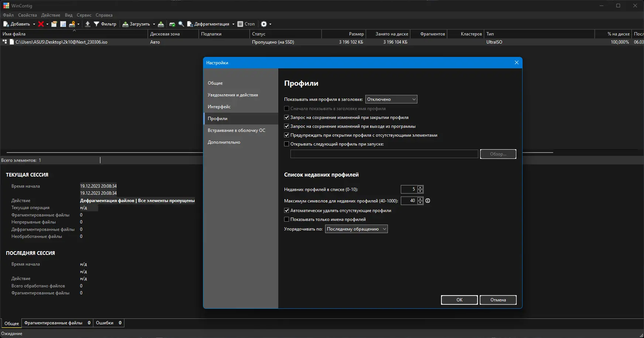Click the info icon beside max symbols field
The image size is (644, 338).
428,201
